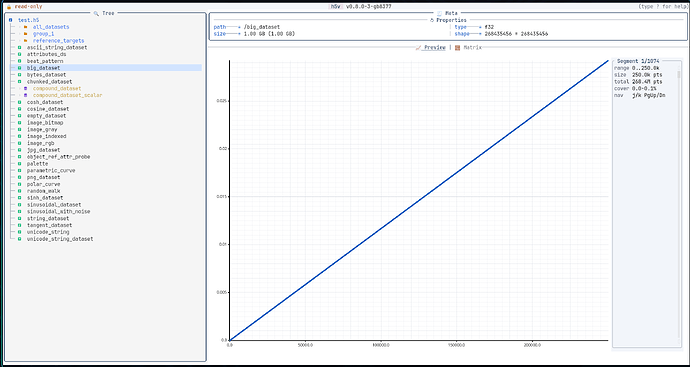Click the type value f32
The width and height of the screenshot is (690, 367).
point(489,27)
